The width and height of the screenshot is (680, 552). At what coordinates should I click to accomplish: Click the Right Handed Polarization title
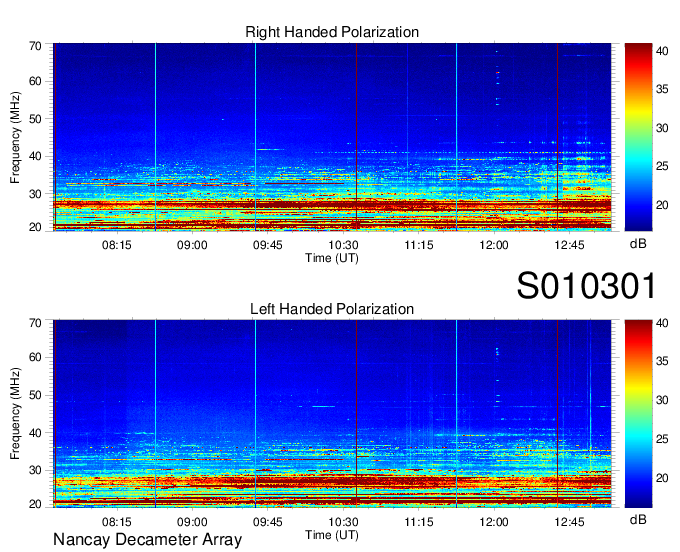coord(332,32)
